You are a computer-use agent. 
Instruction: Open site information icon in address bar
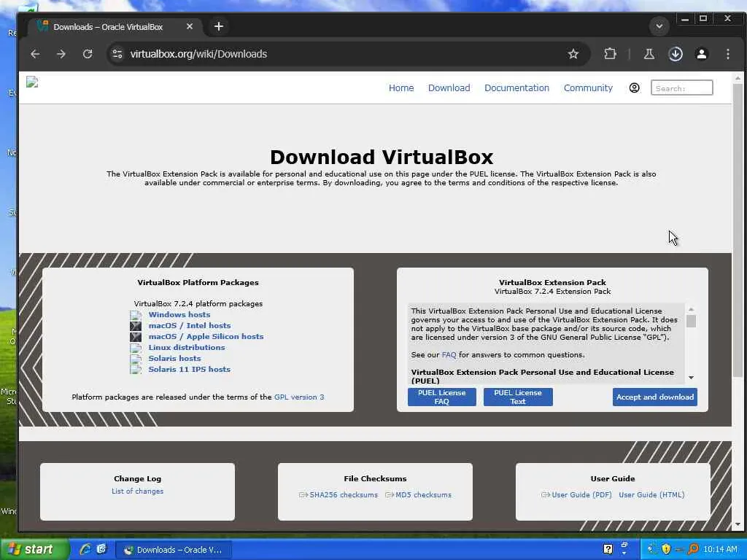[117, 54]
